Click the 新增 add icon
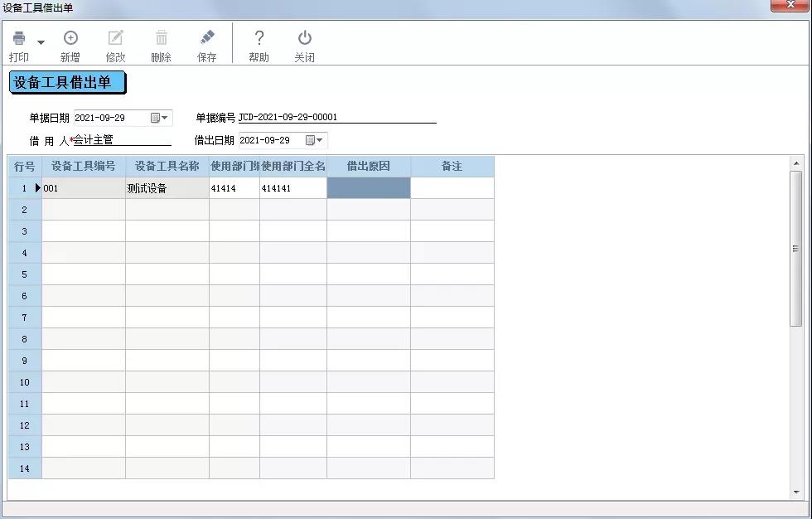 point(70,38)
